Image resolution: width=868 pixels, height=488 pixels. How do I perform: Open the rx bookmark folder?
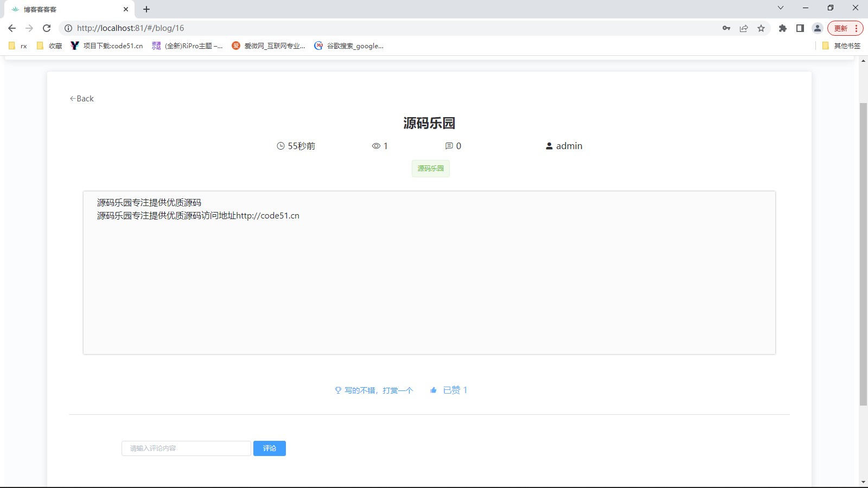(18, 46)
